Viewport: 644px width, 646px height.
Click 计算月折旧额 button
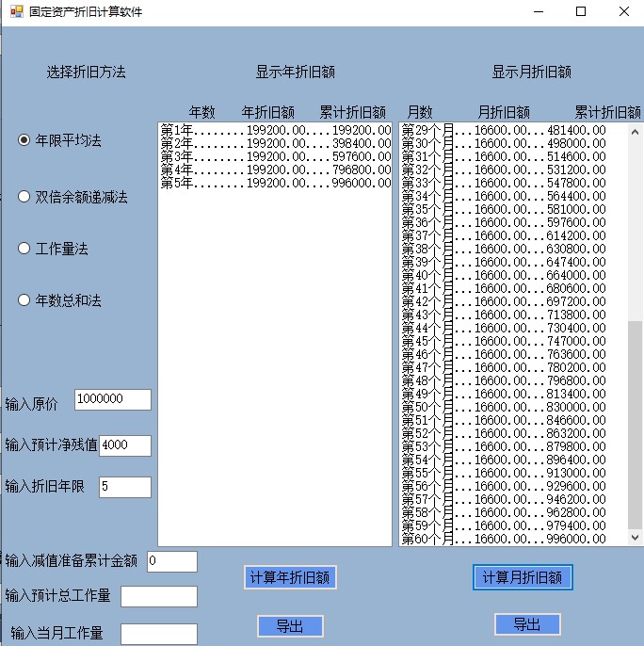coord(523,577)
